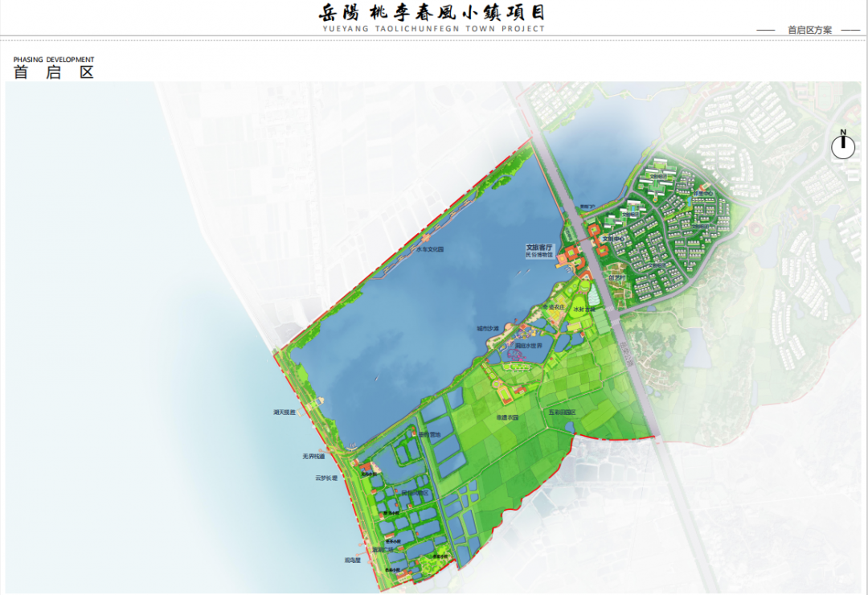
Task: Click the 民宿风散区 label among ponds
Action: pos(416,493)
